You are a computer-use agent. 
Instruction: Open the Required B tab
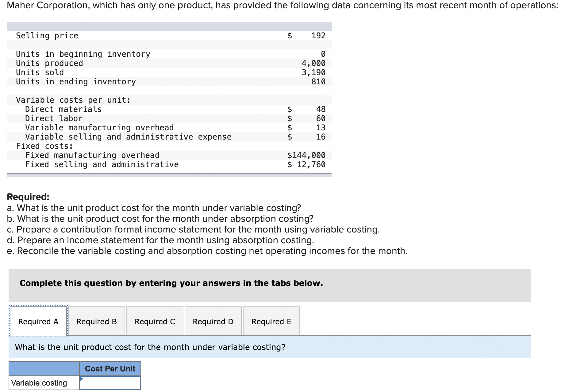97,321
